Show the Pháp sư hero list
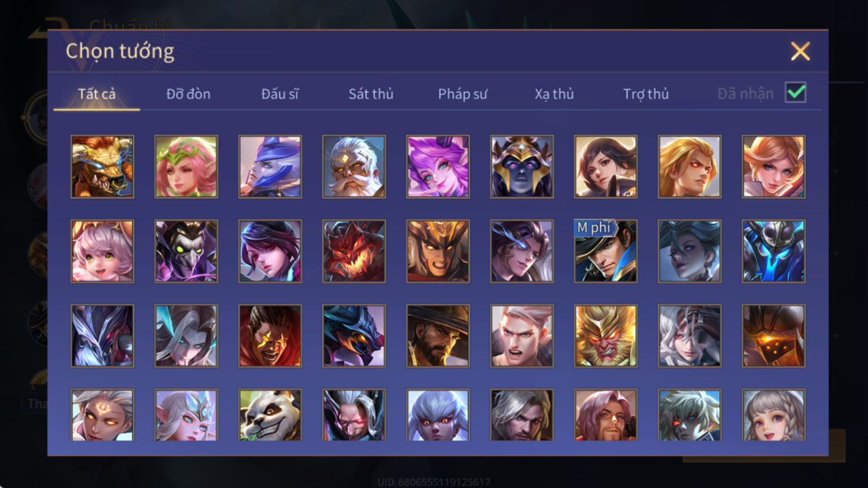This screenshot has width=868, height=488. pos(463,94)
